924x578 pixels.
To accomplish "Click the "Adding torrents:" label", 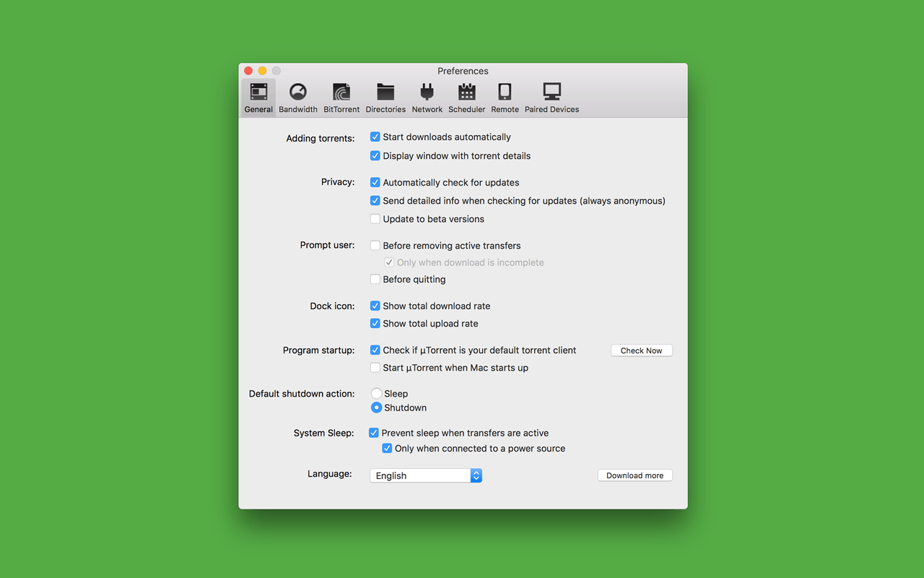I will pyautogui.click(x=321, y=138).
